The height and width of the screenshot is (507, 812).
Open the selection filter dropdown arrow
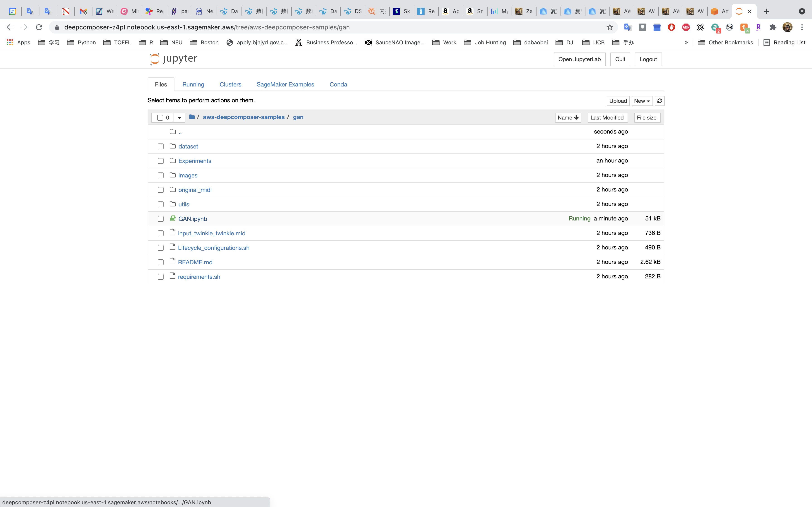coord(179,118)
